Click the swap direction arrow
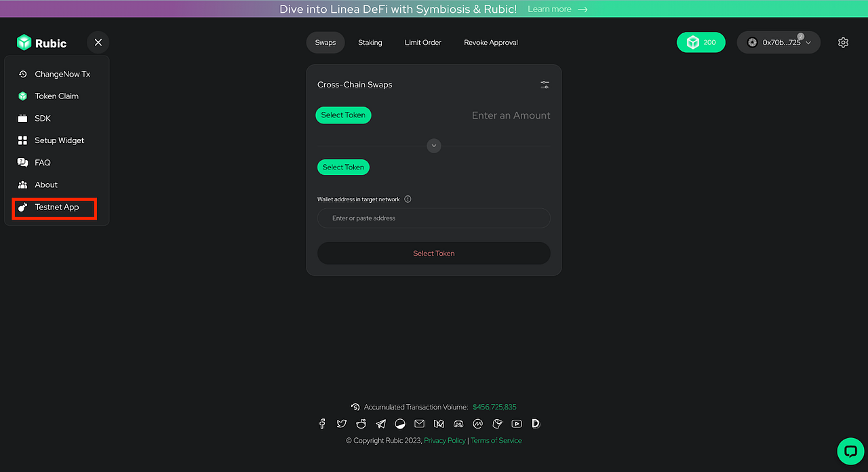Image resolution: width=868 pixels, height=472 pixels. [434, 146]
